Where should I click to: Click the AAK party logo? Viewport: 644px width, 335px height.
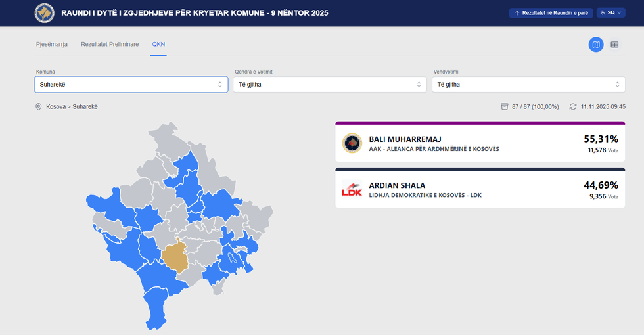352,144
